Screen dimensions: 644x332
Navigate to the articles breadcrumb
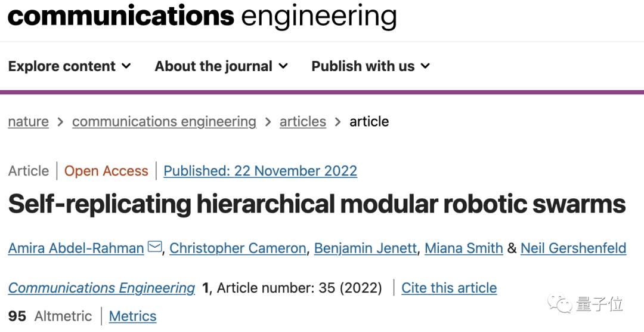(x=303, y=122)
